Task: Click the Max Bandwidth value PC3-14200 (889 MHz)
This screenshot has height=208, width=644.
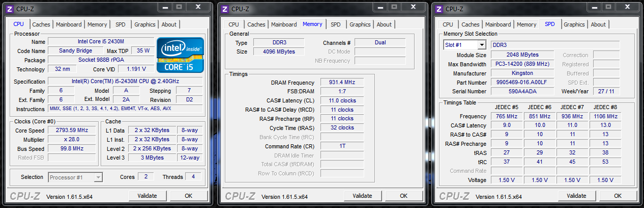Action: [522, 64]
